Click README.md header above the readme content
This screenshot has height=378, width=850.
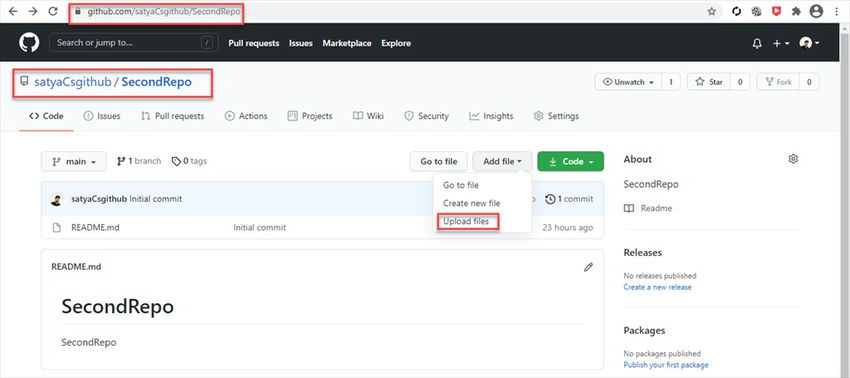point(76,267)
